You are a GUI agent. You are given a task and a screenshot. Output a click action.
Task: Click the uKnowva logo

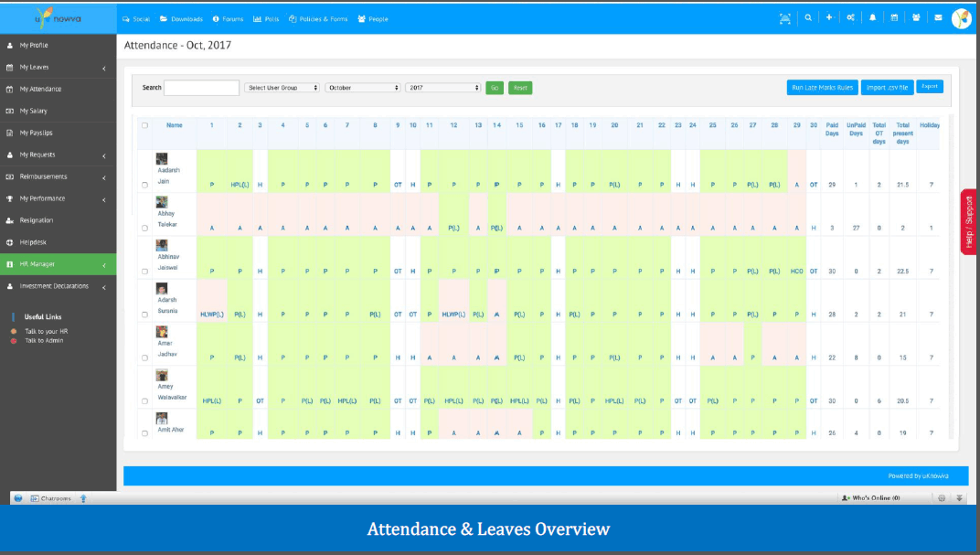pyautogui.click(x=58, y=18)
